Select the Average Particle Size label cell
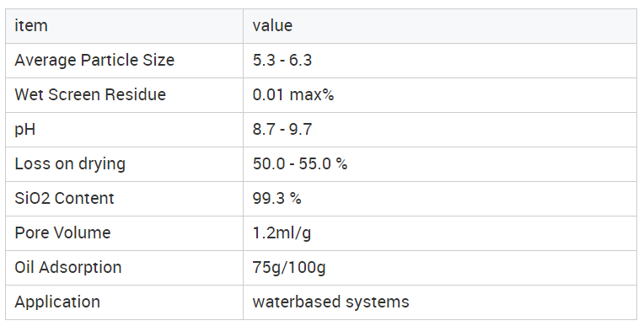The height and width of the screenshot is (326, 644). [x=124, y=61]
